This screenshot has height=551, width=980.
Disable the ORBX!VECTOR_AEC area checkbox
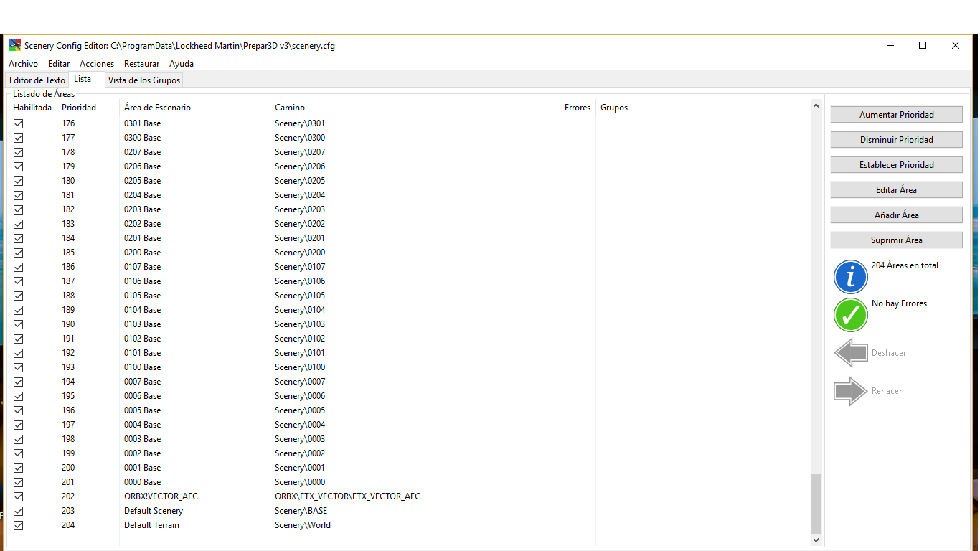point(19,496)
